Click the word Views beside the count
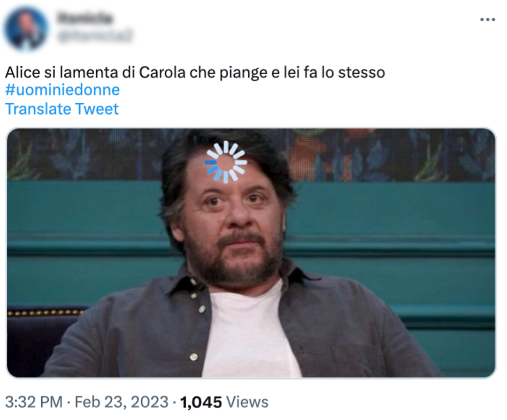The height and width of the screenshot is (420, 507). [x=247, y=402]
